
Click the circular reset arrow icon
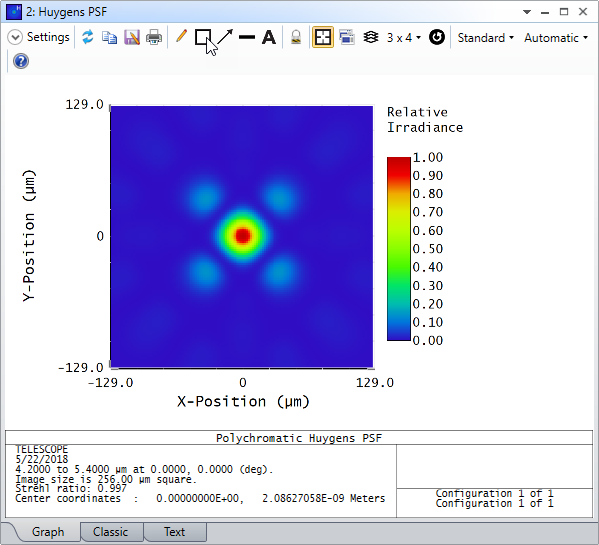pyautogui.click(x=437, y=37)
